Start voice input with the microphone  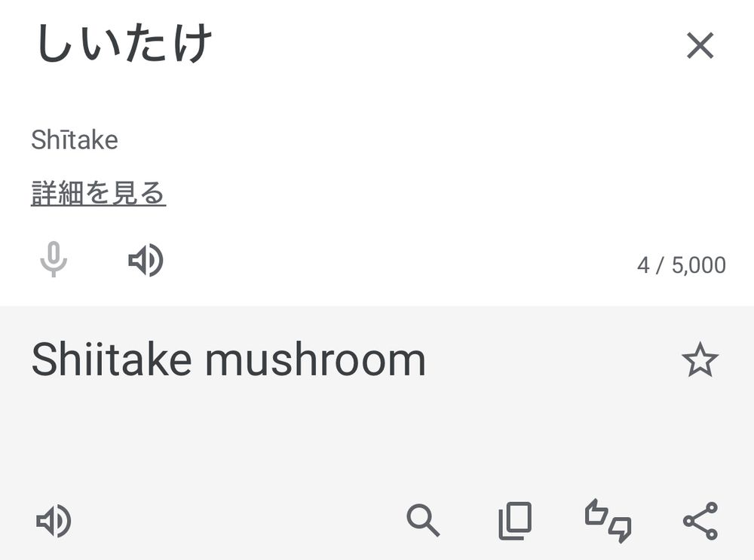[x=54, y=261]
